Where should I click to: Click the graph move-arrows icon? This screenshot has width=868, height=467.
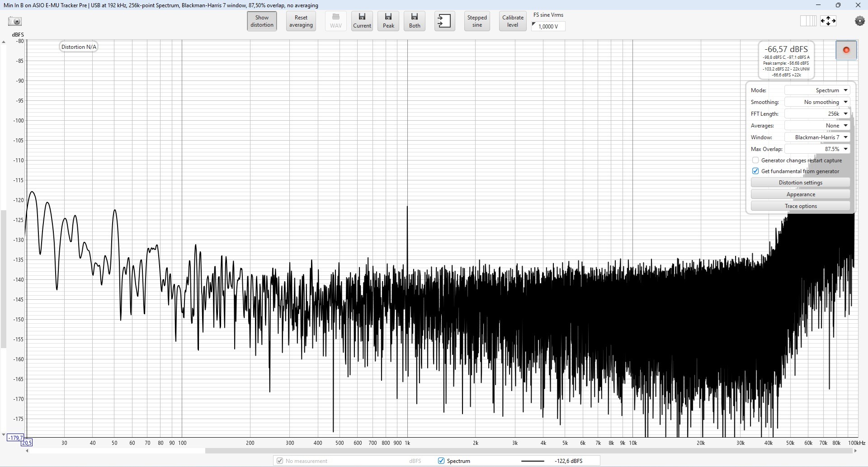click(828, 21)
